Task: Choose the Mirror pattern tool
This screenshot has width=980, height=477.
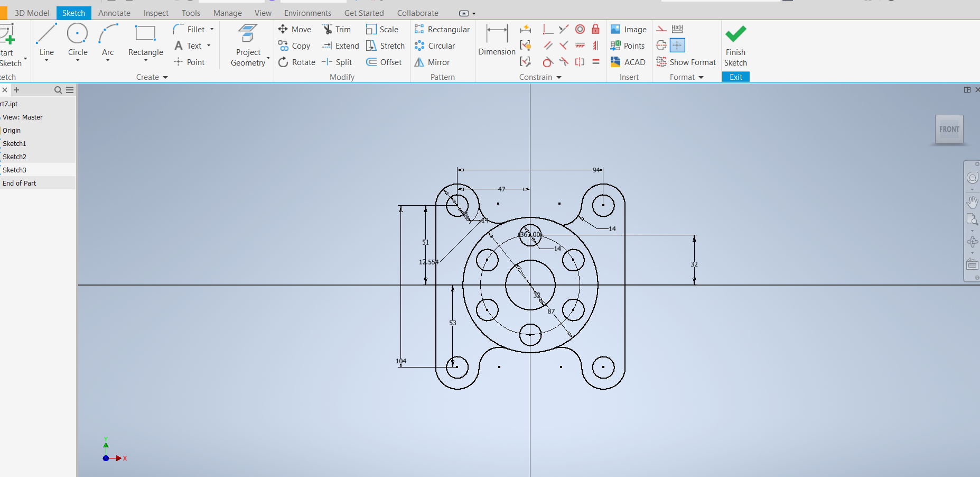Action: pyautogui.click(x=432, y=62)
